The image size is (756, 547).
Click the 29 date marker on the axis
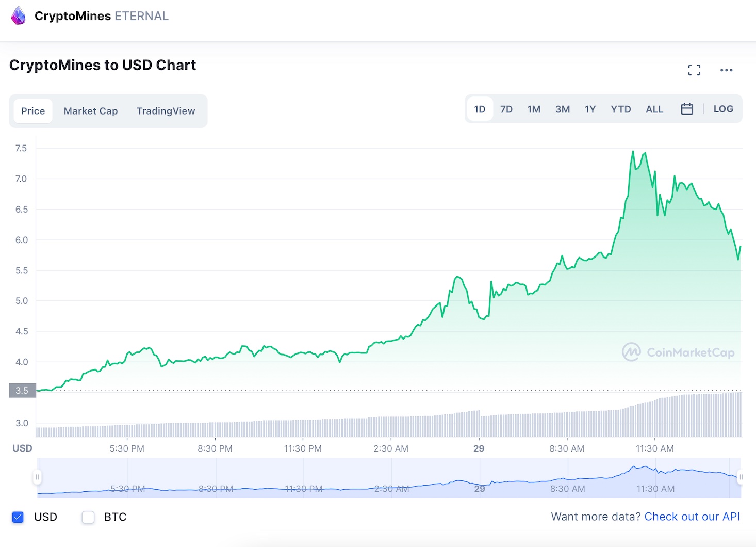(479, 448)
